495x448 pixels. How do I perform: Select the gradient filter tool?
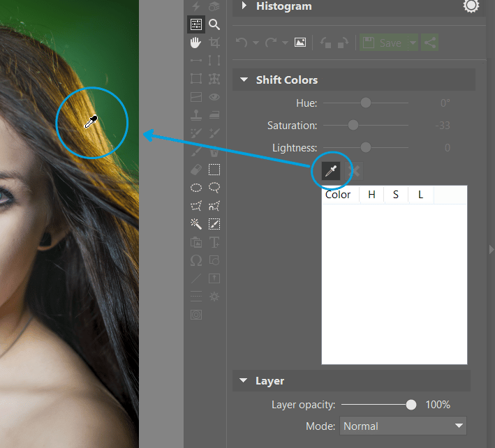tap(196, 97)
